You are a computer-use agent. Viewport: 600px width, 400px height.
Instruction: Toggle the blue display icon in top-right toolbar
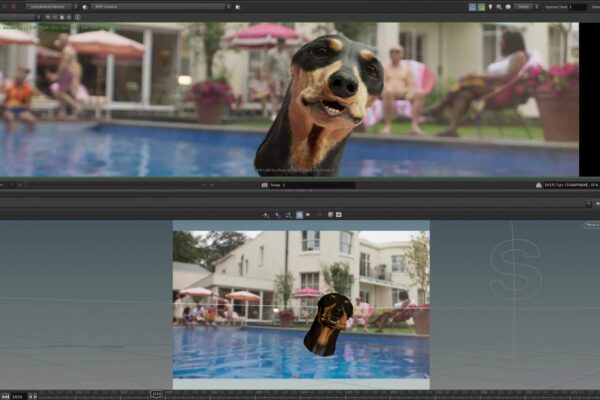473,7
